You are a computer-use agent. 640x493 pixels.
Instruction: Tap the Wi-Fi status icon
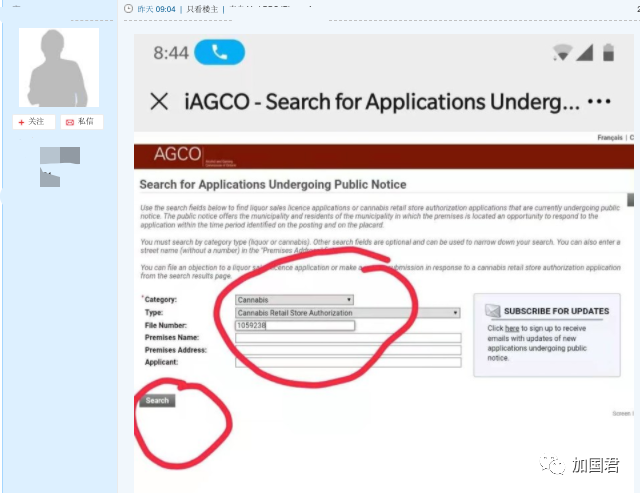562,53
